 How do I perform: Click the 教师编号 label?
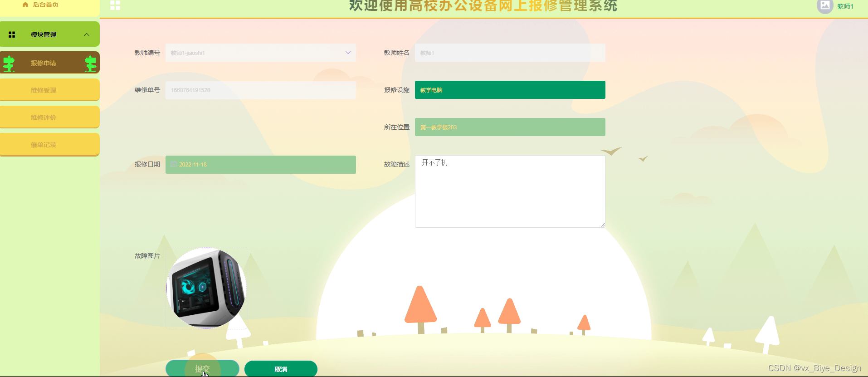147,53
